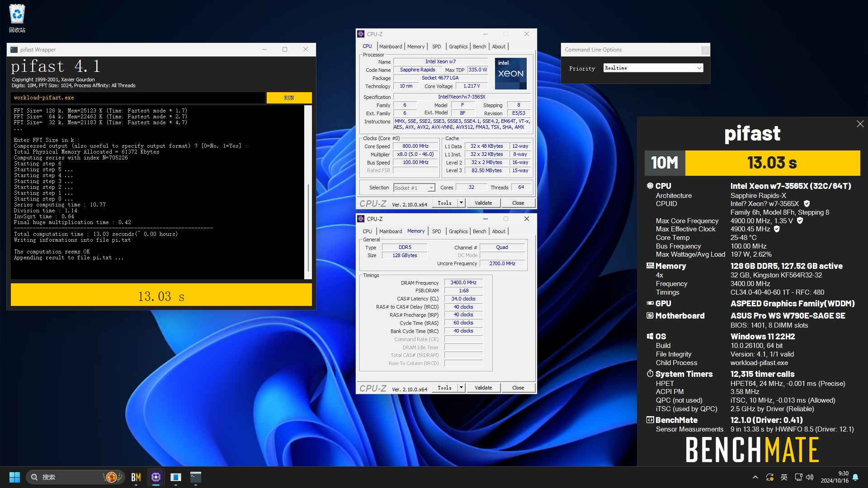Open the terminal icon in the taskbar
Screen dimensions: 868x488
[x=196, y=477]
